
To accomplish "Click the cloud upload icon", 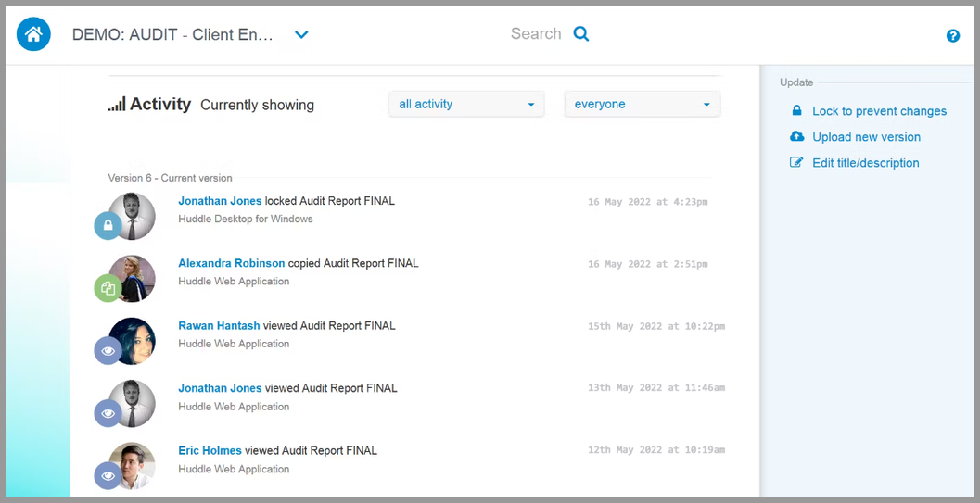I will coord(796,136).
